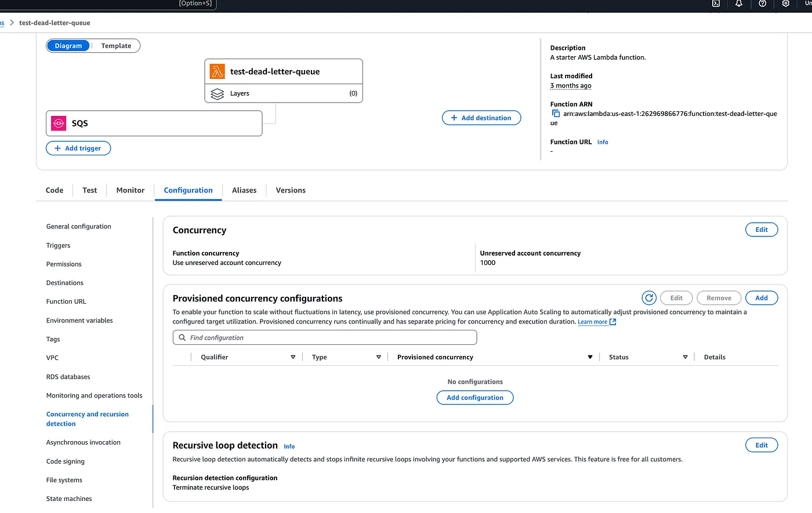Switch to Template view
Screen dimensions: 812x513
pos(116,46)
